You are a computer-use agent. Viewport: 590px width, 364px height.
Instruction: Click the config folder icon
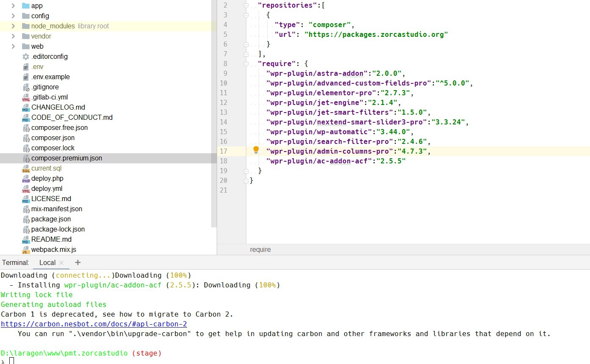(25, 16)
